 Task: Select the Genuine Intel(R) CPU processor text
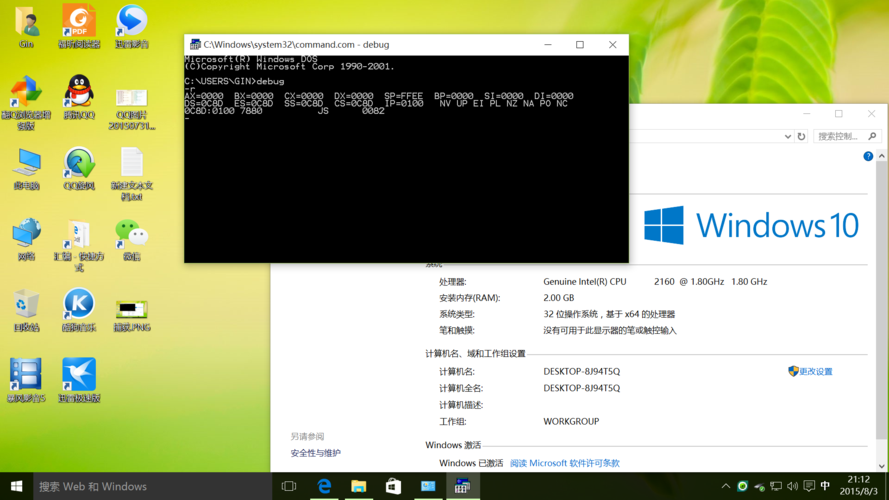click(x=585, y=281)
